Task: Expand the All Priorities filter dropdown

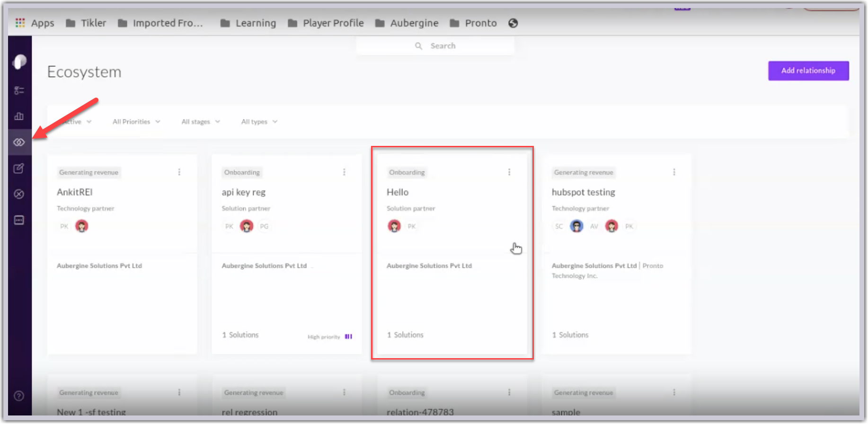Action: pyautogui.click(x=136, y=122)
